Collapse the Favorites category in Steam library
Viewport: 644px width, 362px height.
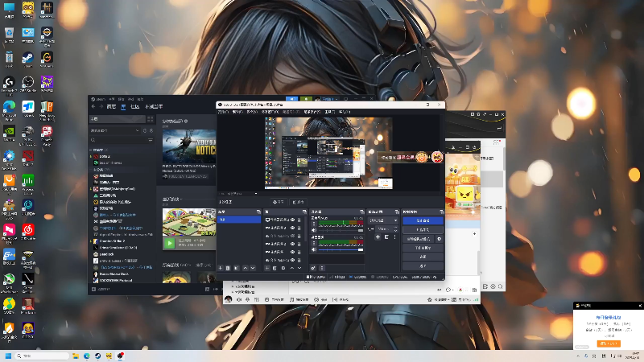(x=90, y=150)
